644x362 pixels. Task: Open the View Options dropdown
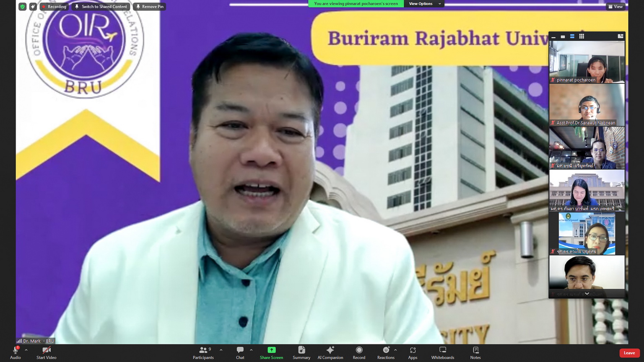[425, 4]
